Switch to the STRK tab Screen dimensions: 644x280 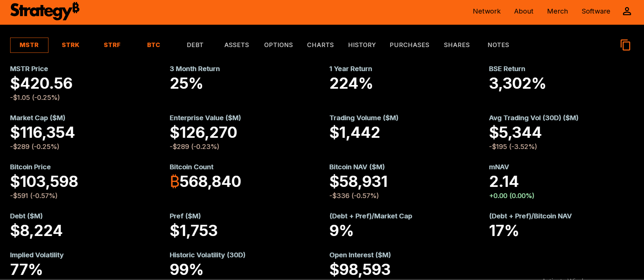pos(70,45)
